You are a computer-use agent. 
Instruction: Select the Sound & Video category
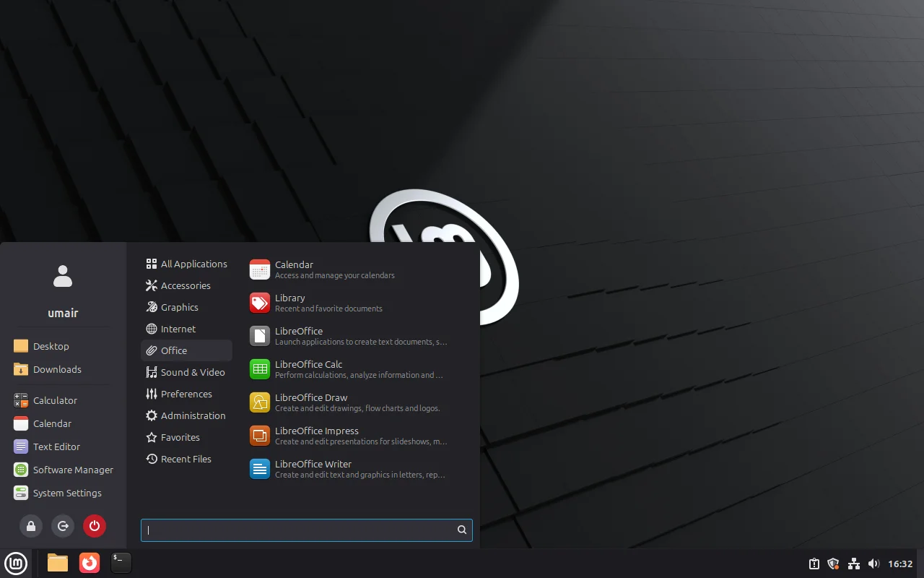pyautogui.click(x=186, y=372)
